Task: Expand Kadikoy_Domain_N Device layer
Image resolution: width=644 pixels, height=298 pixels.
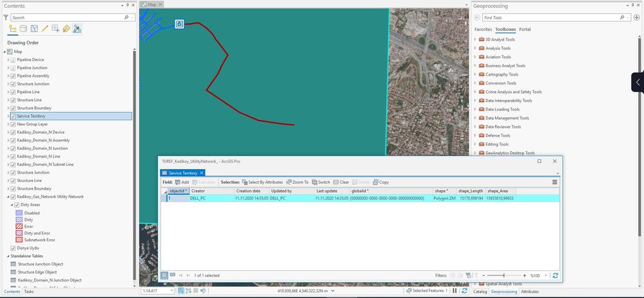Action: click(8, 132)
